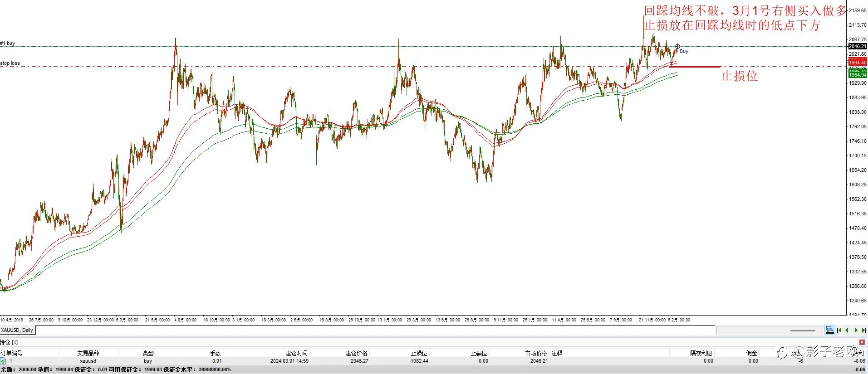Sort by 建仓价格 column header
Screen dimensions: 868x374
(356, 353)
